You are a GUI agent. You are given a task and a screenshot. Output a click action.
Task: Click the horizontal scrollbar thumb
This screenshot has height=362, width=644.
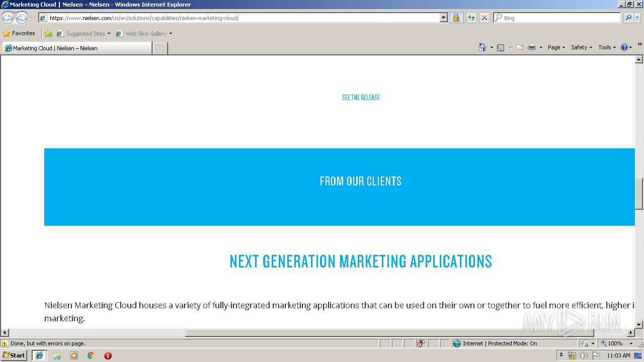pyautogui.click(x=389, y=333)
